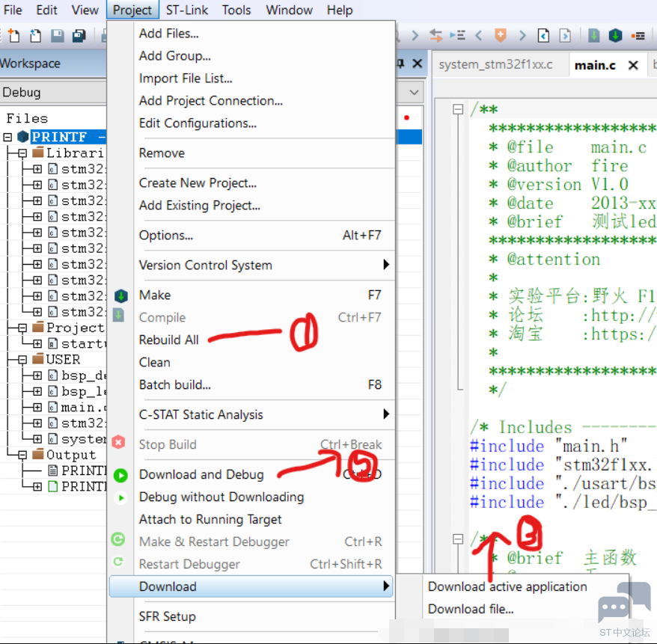657x644 pixels.
Task: Close the main.c editor tab
Action: pyautogui.click(x=633, y=65)
